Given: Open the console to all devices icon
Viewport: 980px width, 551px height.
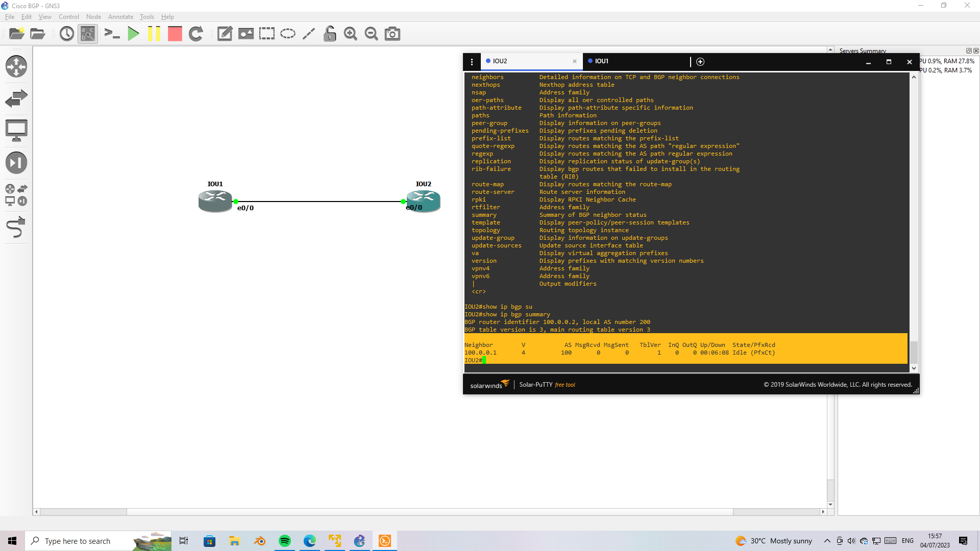Looking at the screenshot, I should coord(112,34).
